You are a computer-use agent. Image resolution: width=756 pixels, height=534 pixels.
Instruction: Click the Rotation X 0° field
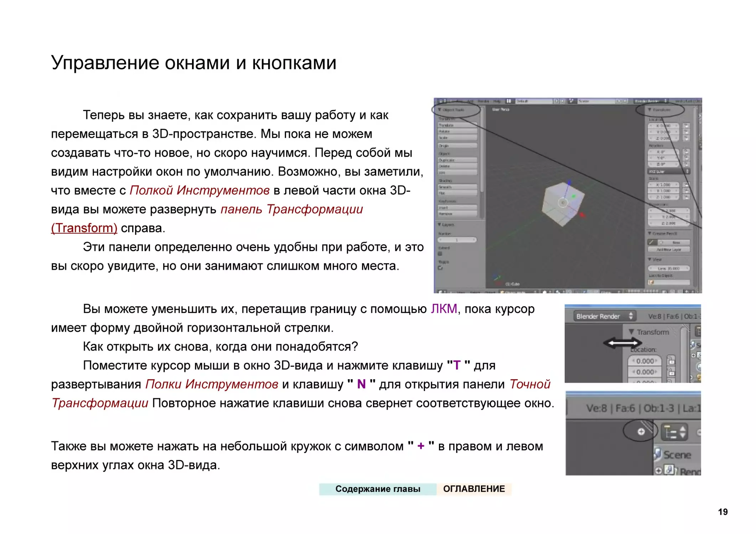tap(664, 152)
